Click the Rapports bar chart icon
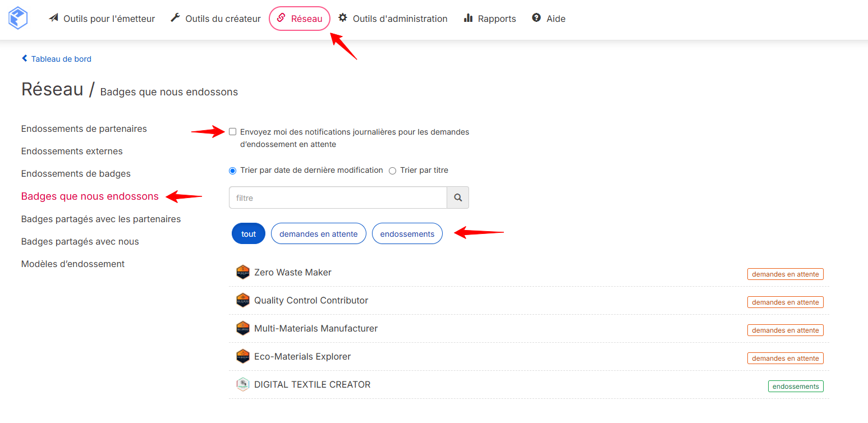This screenshot has width=868, height=423. (468, 18)
